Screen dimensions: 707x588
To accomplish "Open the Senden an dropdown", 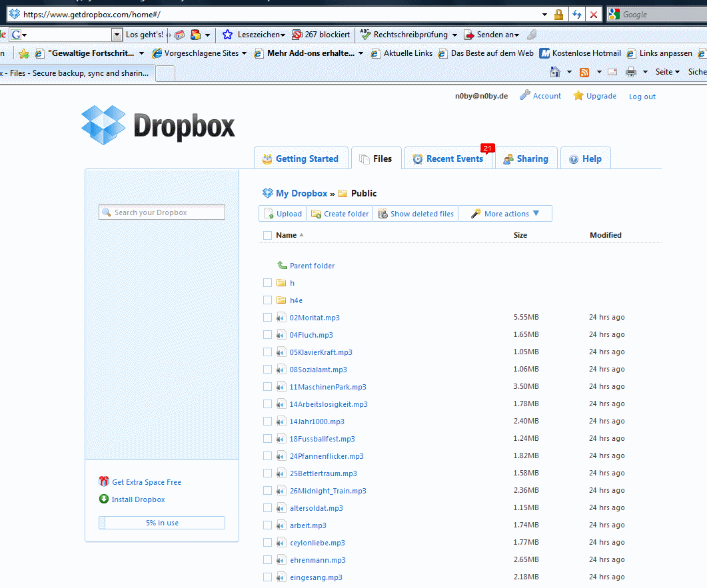I will pos(516,35).
